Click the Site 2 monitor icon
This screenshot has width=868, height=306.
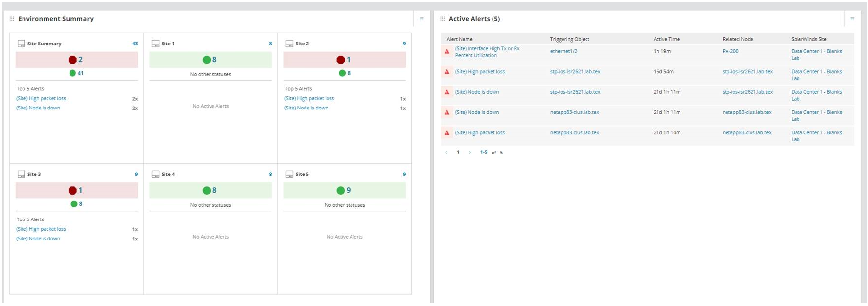289,44
